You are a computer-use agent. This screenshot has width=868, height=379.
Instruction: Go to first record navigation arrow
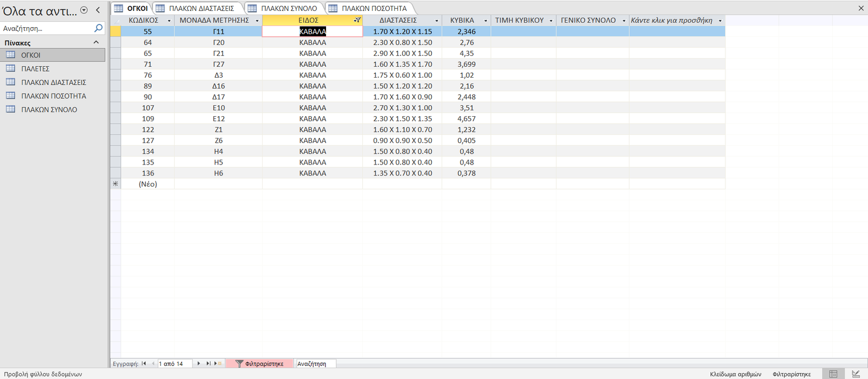tap(144, 364)
